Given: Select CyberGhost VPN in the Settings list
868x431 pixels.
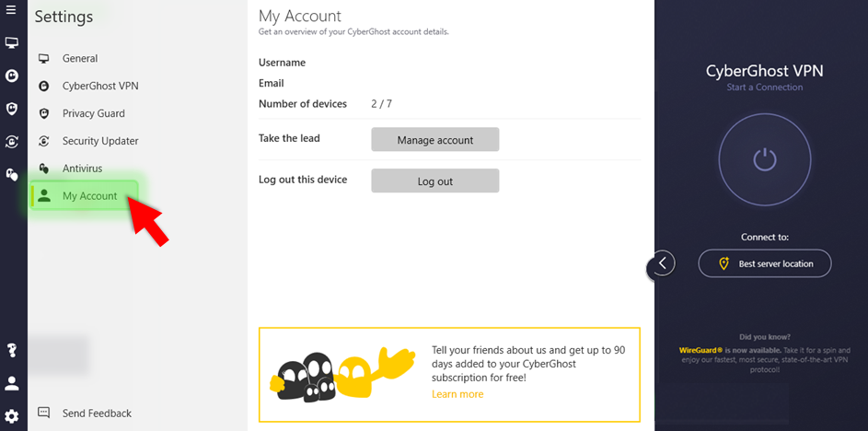Looking at the screenshot, I should coord(99,87).
